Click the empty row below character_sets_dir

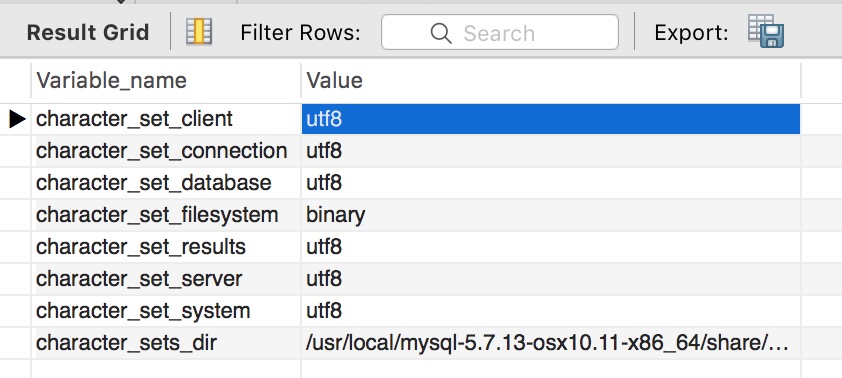click(416, 369)
